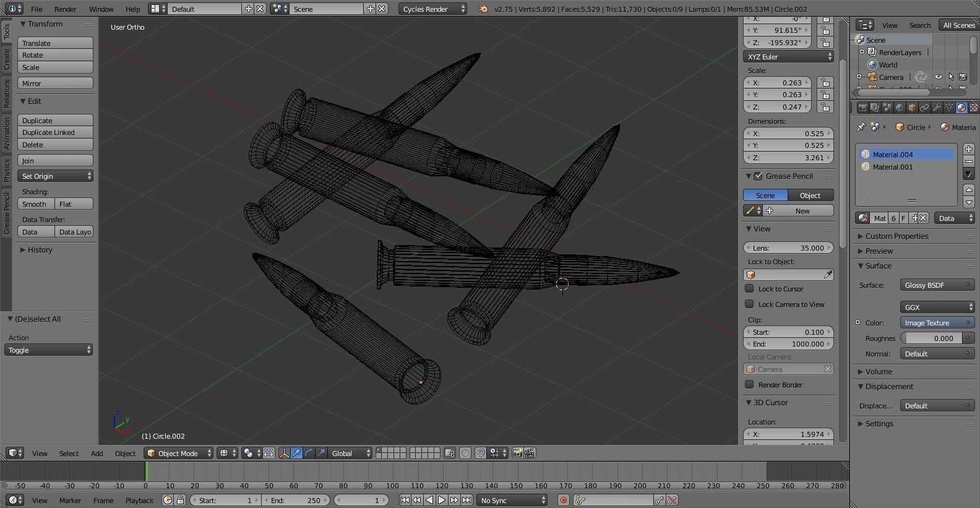Open the Glossy BSDF surface dropdown
Image resolution: width=980 pixels, height=508 pixels.
pyautogui.click(x=937, y=285)
